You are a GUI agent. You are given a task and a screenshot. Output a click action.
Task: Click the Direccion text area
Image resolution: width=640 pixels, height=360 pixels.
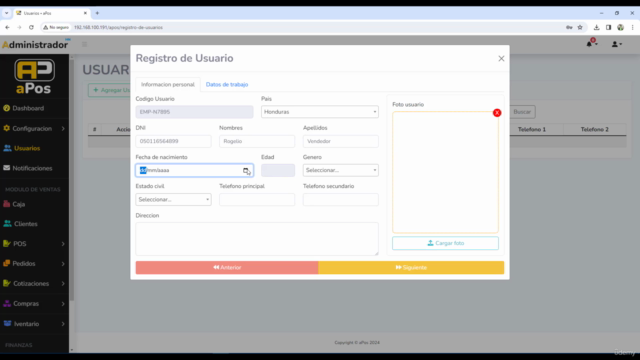[257, 239]
